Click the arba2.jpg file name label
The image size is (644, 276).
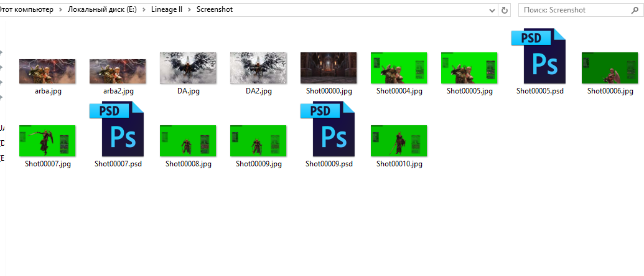click(118, 92)
